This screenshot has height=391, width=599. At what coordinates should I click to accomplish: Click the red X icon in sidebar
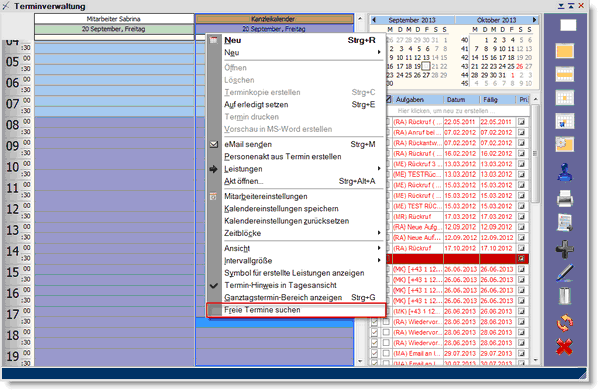pos(565,347)
